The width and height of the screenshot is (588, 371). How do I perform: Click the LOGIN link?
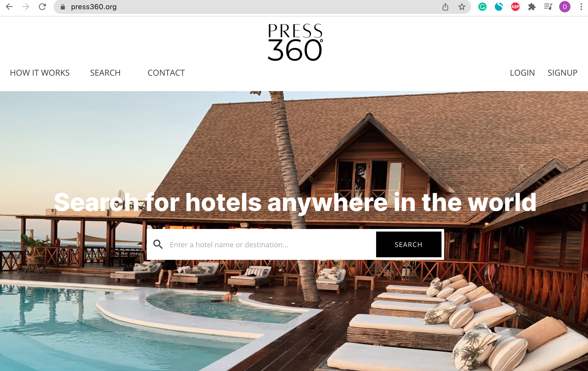click(522, 73)
